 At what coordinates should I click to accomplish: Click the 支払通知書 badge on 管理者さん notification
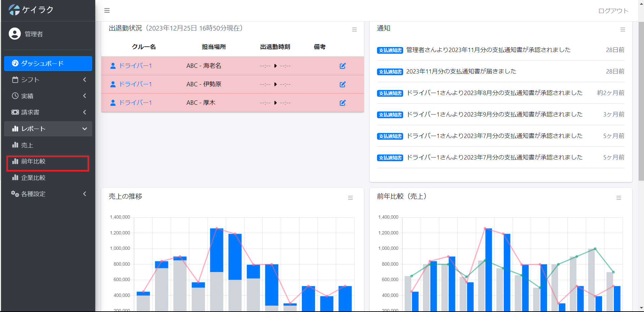click(390, 50)
